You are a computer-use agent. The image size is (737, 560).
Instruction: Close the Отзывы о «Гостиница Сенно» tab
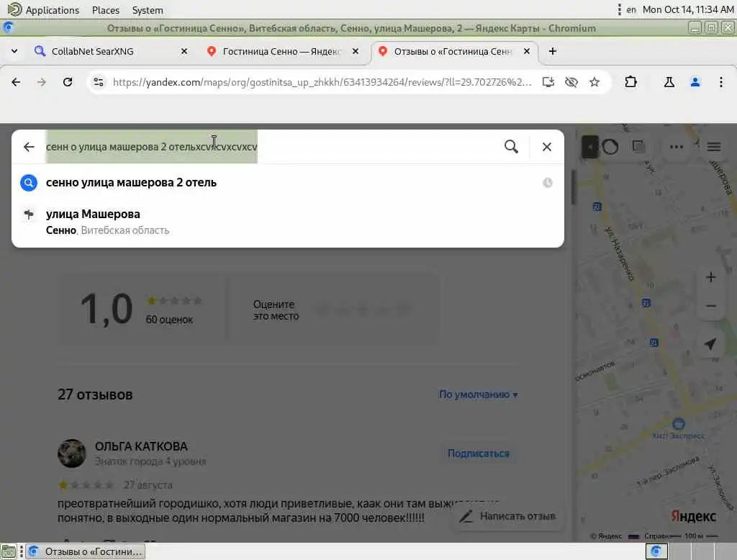point(527,51)
